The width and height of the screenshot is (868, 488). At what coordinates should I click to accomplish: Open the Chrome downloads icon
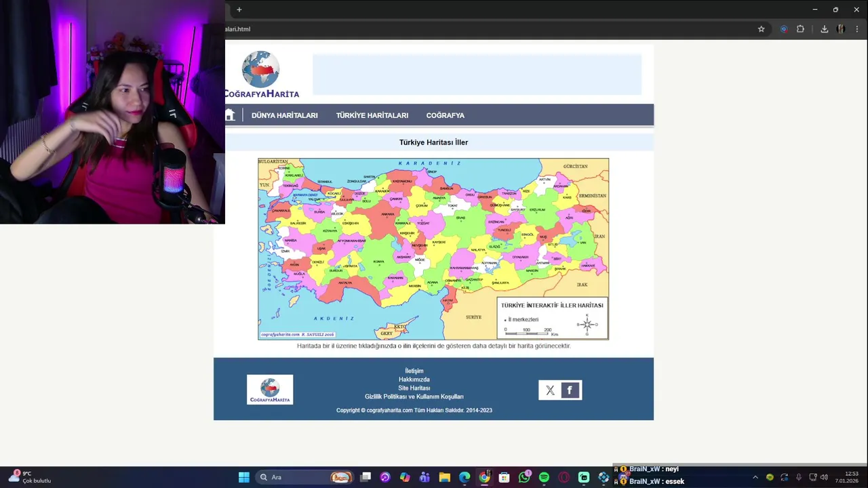coord(824,29)
